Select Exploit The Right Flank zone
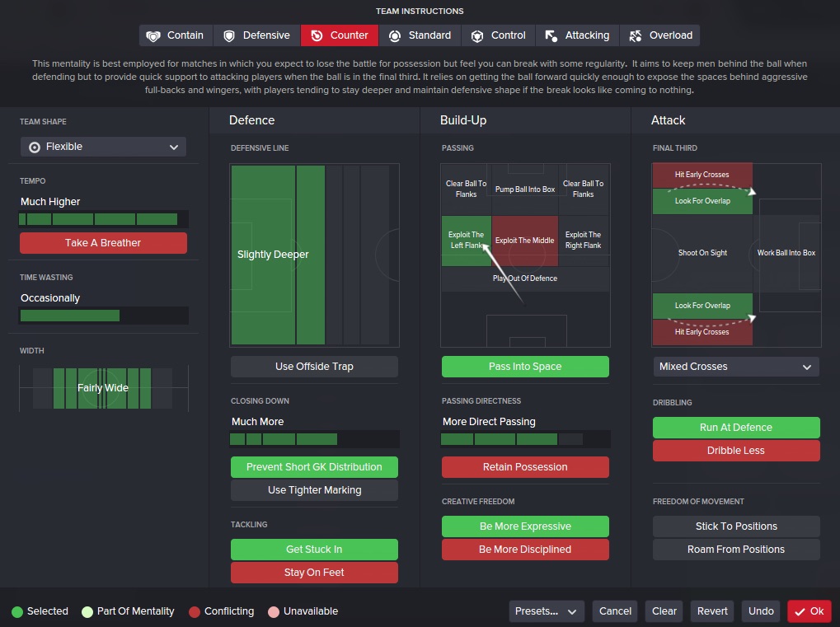 coord(583,241)
